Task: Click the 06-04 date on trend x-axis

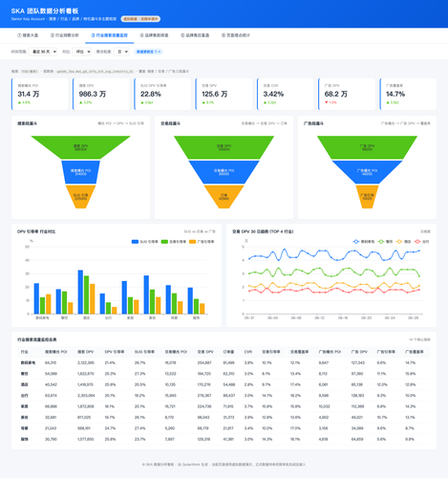Action: coord(272,318)
